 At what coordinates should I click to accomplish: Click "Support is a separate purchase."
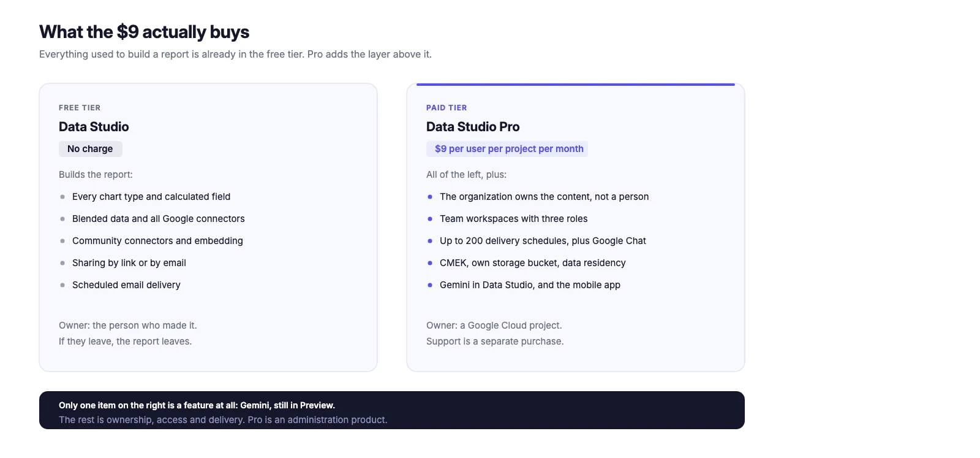click(x=495, y=342)
